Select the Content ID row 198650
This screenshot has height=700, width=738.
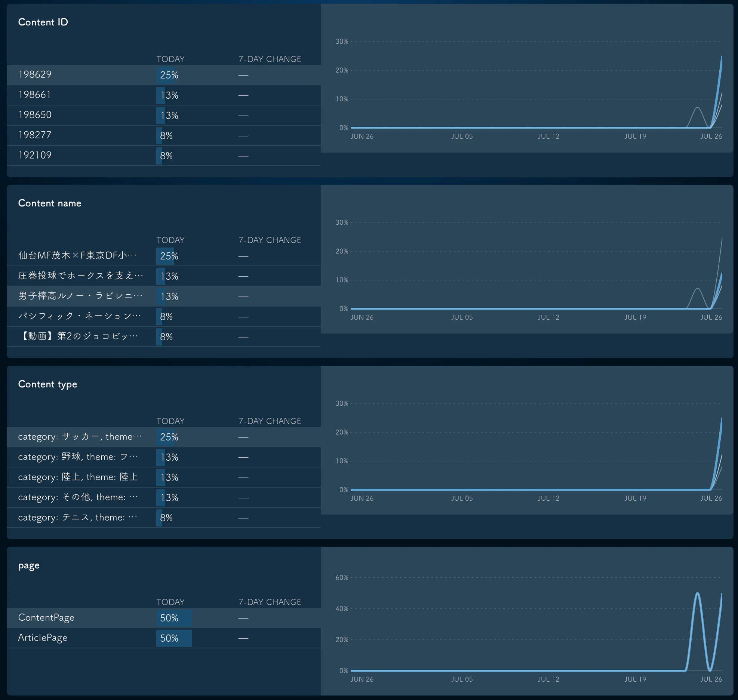tap(164, 115)
